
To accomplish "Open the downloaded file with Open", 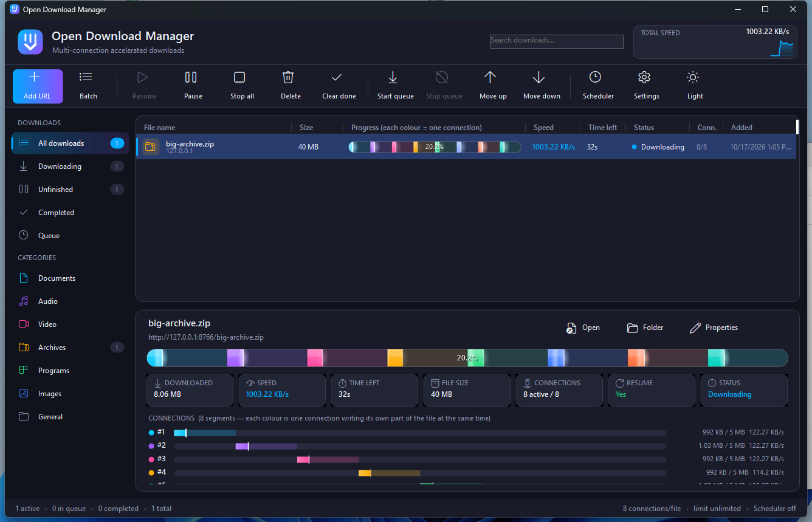I will tap(583, 328).
